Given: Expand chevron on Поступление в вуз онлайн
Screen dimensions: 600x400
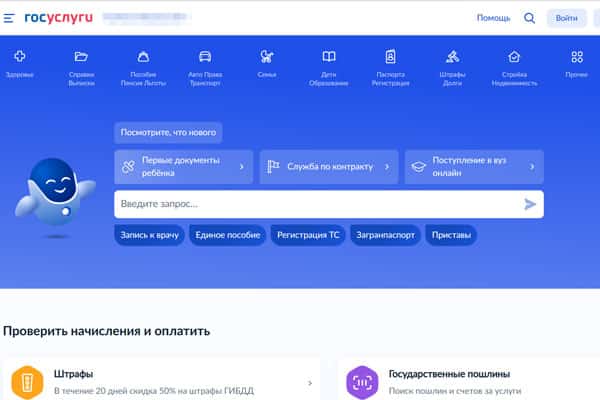Looking at the screenshot, I should tap(532, 167).
